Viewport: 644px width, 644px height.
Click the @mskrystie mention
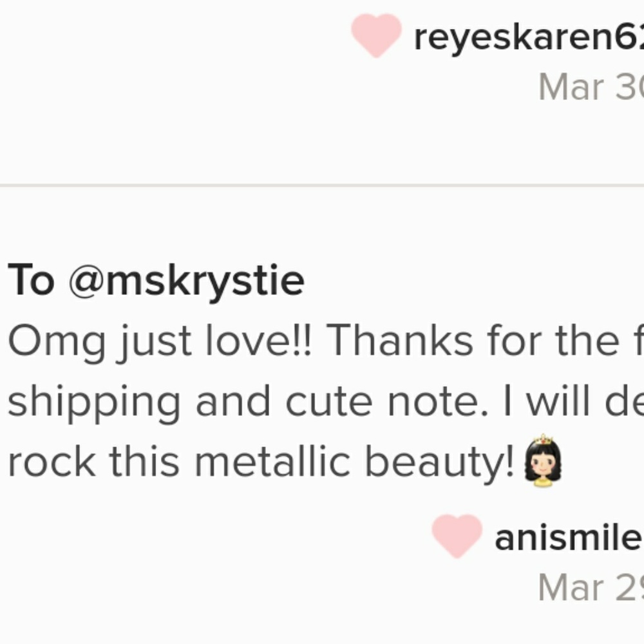(x=186, y=281)
